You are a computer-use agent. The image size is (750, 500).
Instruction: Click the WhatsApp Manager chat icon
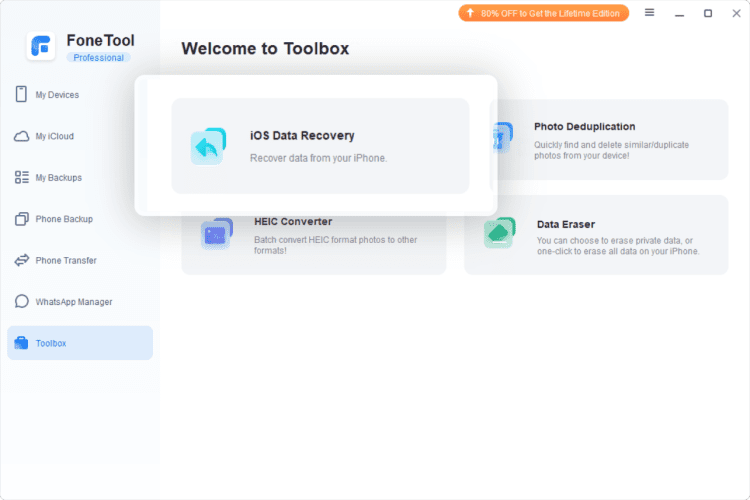click(x=21, y=301)
